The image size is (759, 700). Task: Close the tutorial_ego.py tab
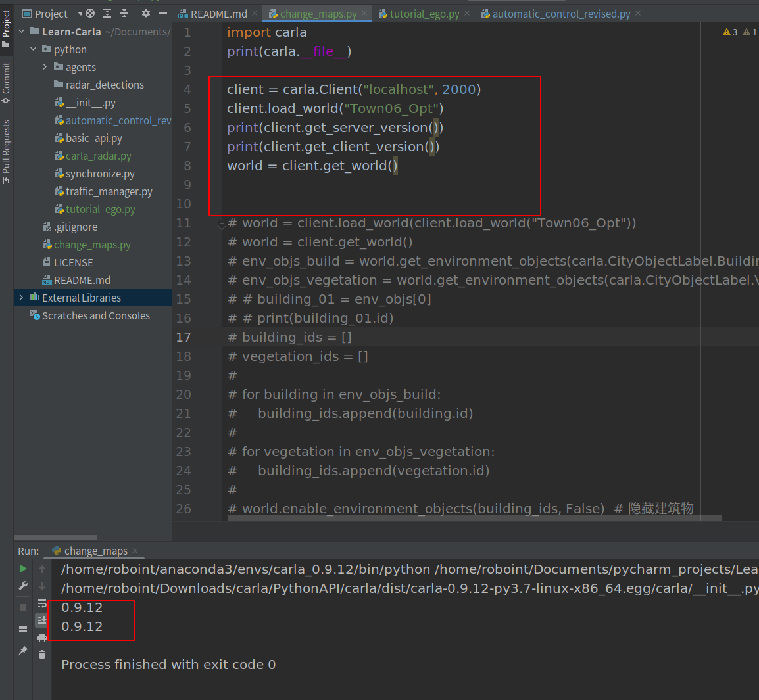tap(466, 14)
